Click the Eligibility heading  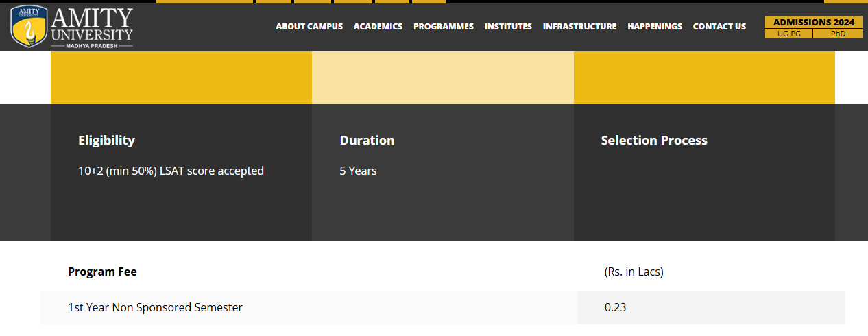click(x=106, y=141)
